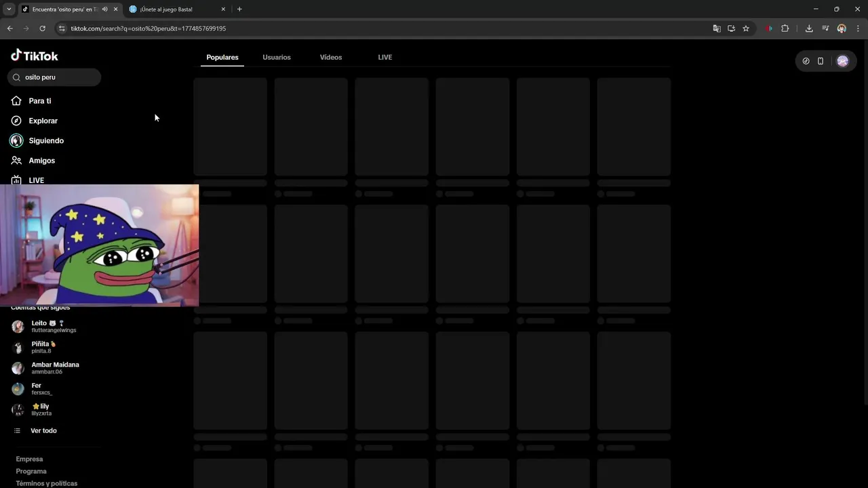Switch to the Videos results tab

pyautogui.click(x=331, y=58)
